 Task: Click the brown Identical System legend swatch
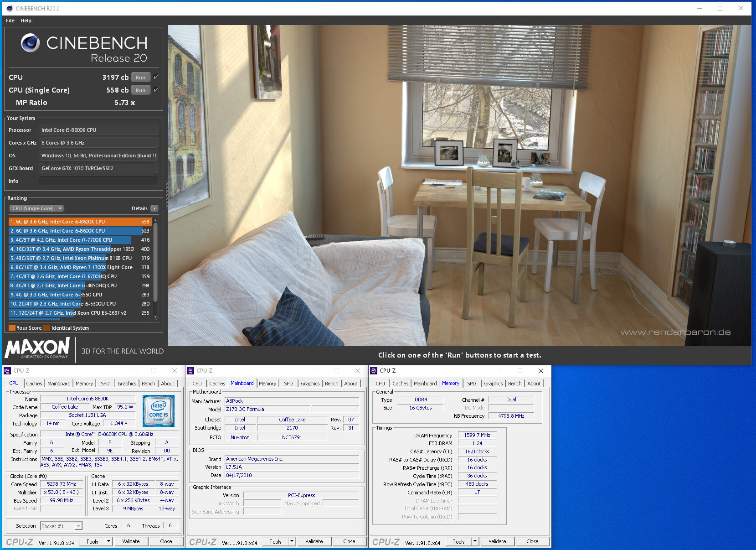coord(47,327)
